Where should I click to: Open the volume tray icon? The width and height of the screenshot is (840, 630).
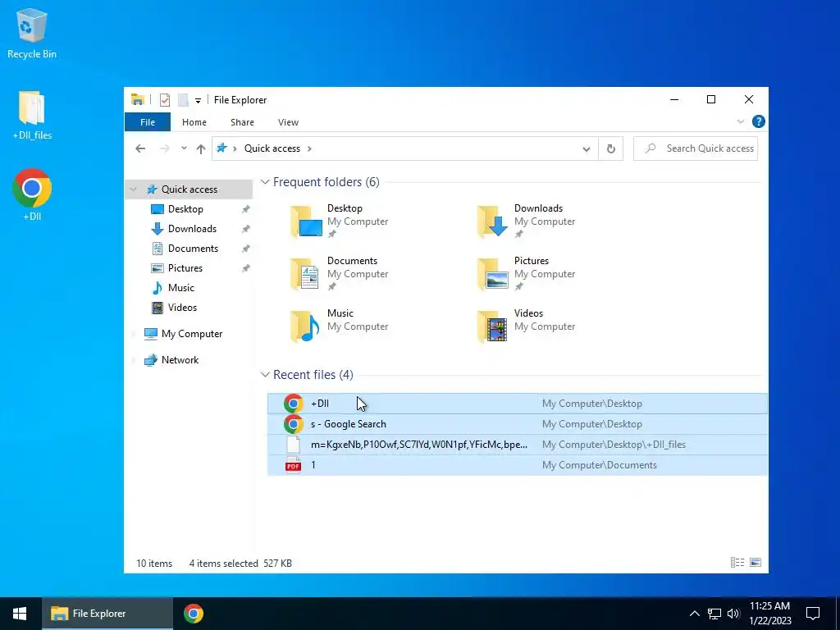733,614
